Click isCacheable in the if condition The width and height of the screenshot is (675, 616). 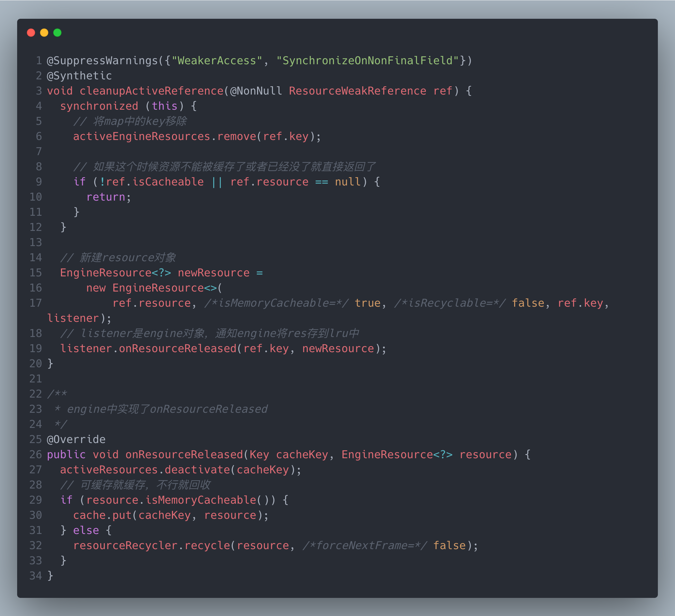[168, 182]
